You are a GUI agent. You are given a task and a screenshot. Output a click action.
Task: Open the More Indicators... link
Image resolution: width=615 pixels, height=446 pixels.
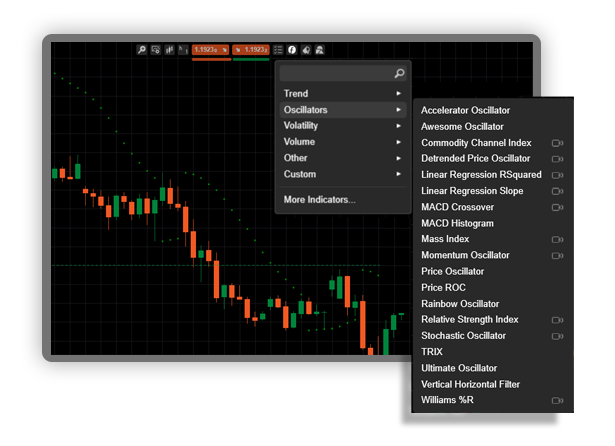click(x=320, y=200)
